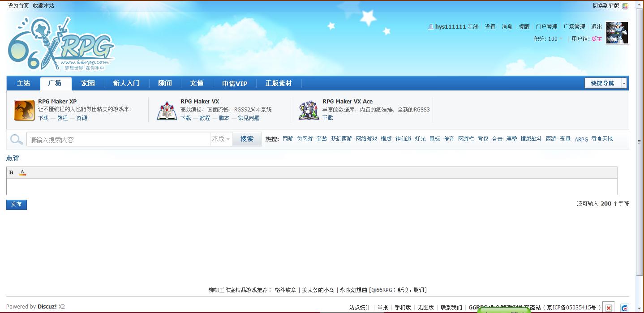The width and height of the screenshot is (644, 313).
Task: Open the 本版 search scope dropdown
Action: pos(221,139)
